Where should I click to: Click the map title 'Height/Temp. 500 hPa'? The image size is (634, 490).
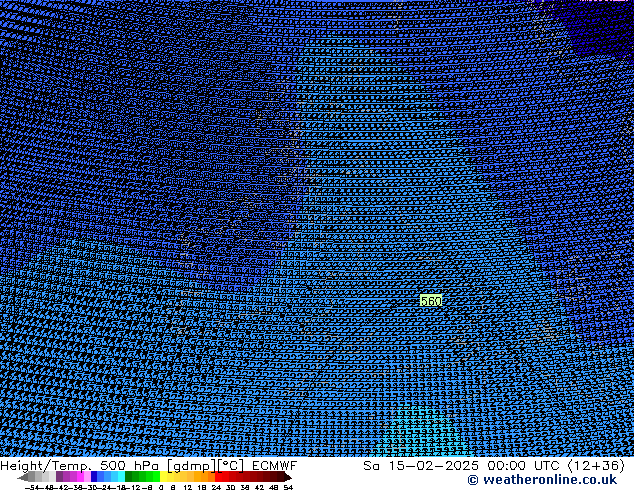(79, 466)
